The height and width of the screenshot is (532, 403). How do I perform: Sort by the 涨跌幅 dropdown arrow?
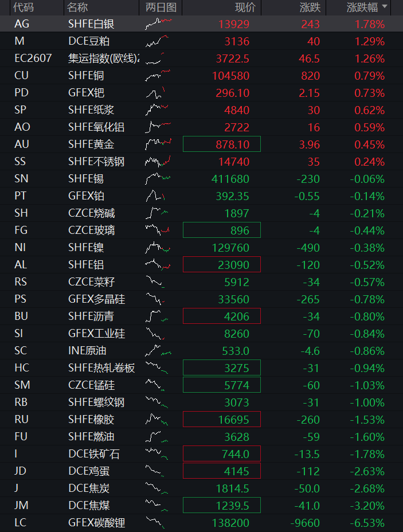[384, 6]
